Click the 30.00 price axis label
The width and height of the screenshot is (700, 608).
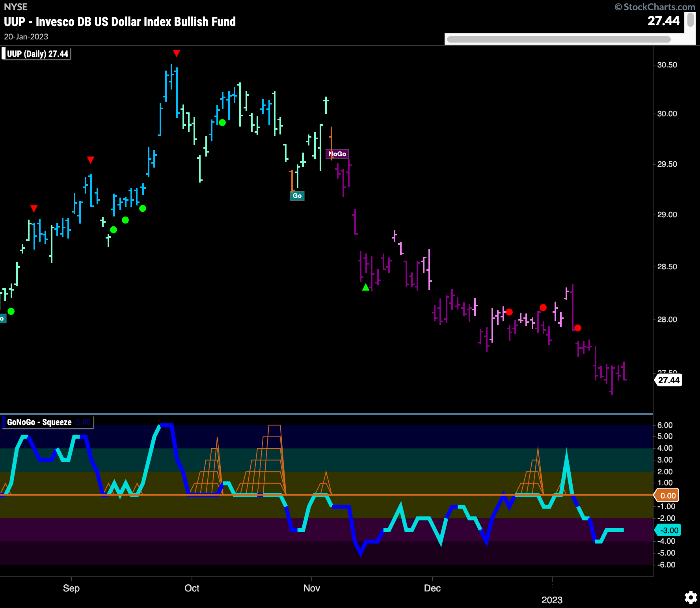tap(667, 114)
